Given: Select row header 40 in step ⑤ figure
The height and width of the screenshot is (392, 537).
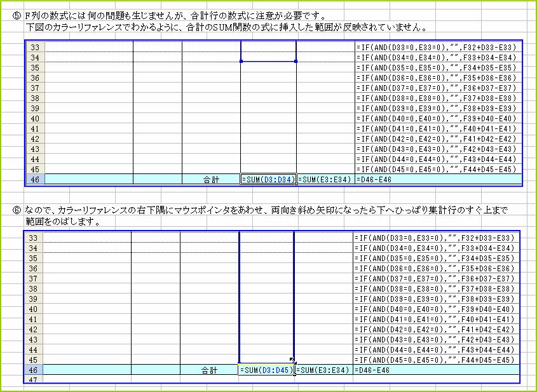Looking at the screenshot, I should 36,118.
